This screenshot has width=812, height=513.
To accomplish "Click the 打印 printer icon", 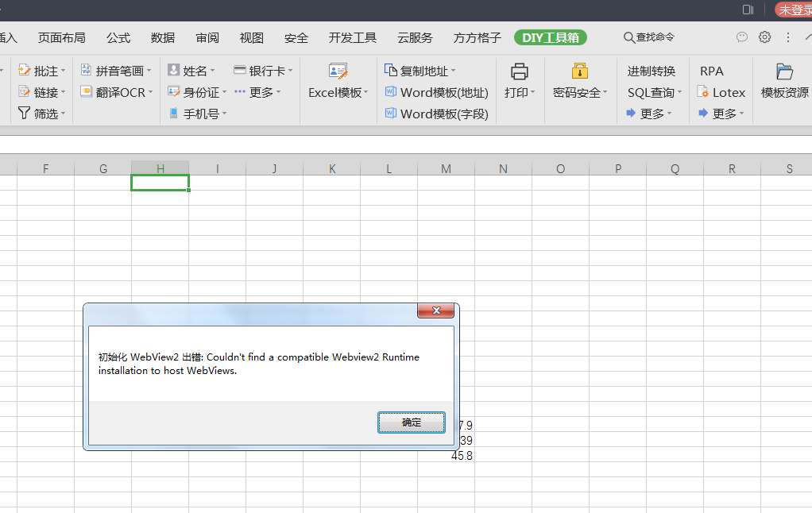I will pos(520,71).
